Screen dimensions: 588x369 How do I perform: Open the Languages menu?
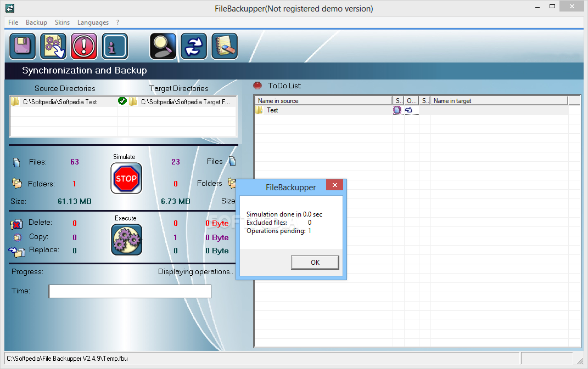pos(93,22)
